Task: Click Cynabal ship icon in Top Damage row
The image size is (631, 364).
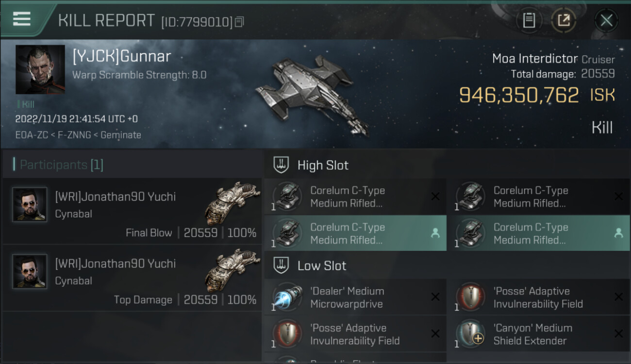Action: pyautogui.click(x=232, y=270)
